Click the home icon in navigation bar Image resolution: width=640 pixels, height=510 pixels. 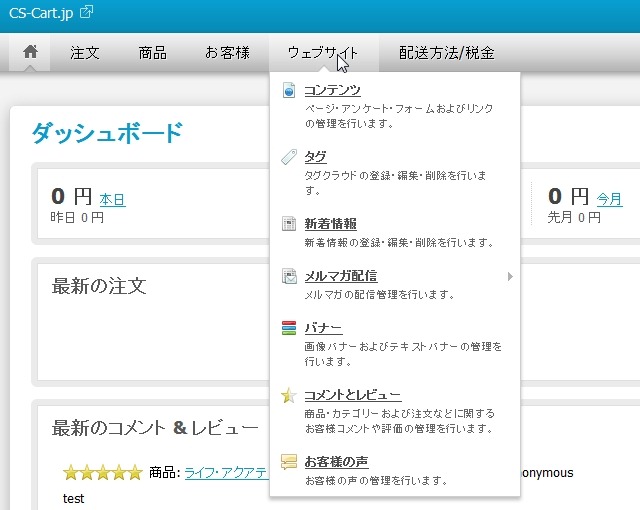click(30, 53)
